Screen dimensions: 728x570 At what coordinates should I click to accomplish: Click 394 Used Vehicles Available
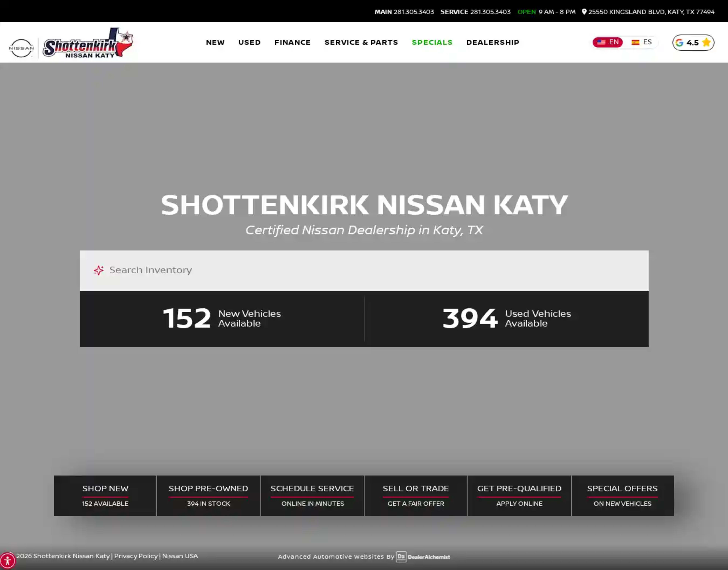click(507, 319)
